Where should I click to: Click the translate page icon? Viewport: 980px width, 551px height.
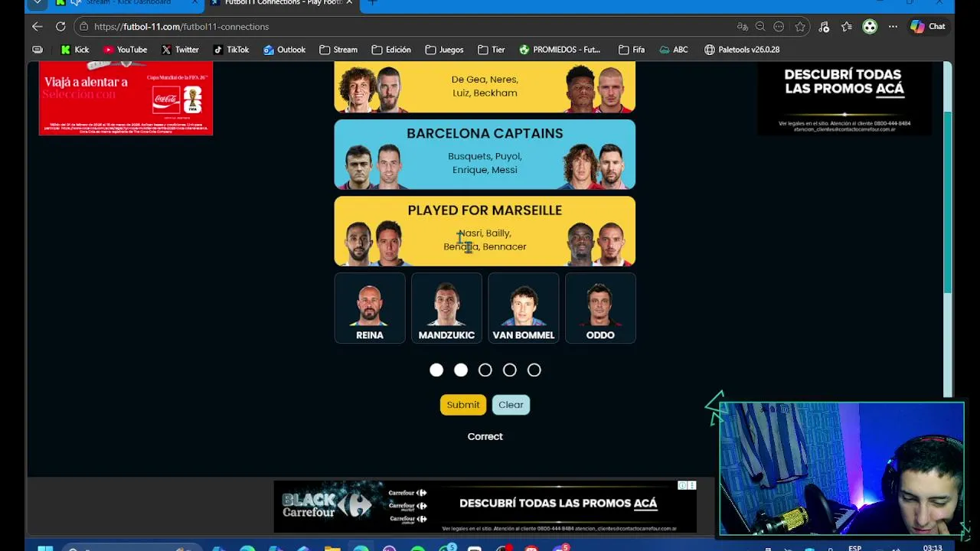point(742,26)
